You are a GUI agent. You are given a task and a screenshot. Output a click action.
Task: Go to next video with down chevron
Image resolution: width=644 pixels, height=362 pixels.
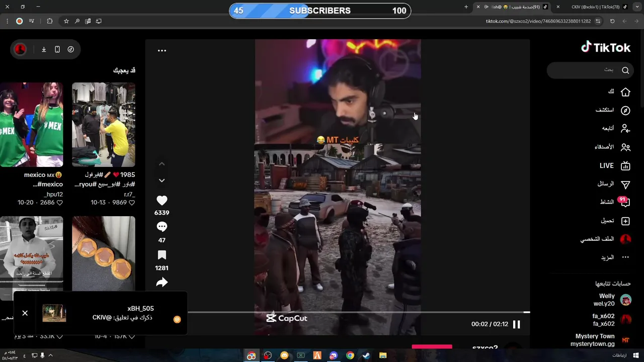point(162,180)
